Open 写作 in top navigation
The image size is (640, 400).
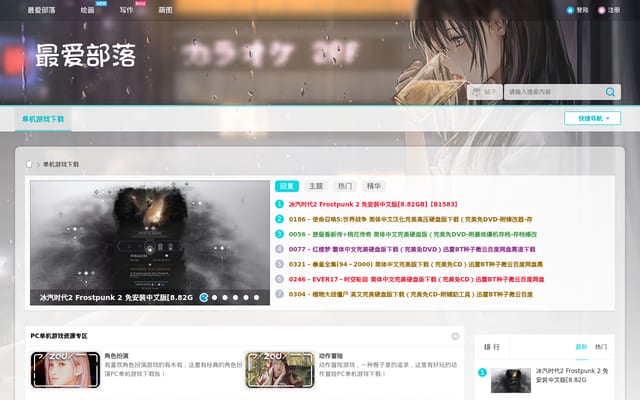pos(127,10)
